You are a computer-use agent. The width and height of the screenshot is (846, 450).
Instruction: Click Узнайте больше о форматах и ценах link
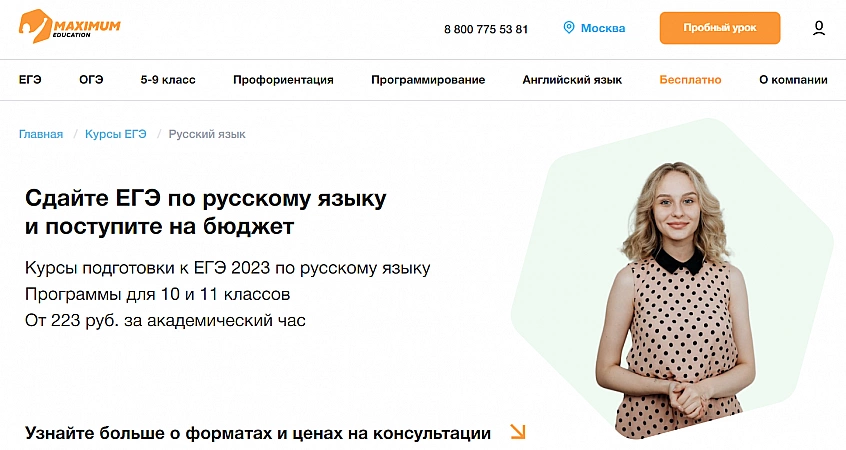pos(258,433)
